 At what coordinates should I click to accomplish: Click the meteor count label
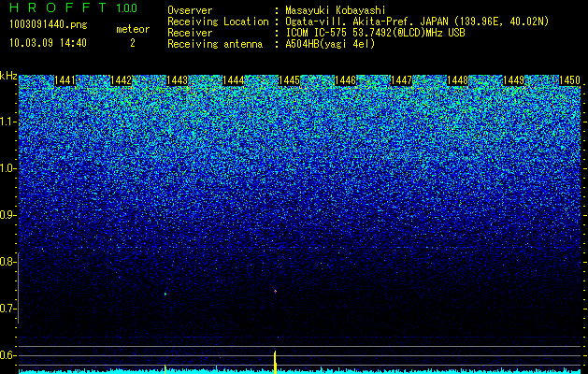coord(133,29)
